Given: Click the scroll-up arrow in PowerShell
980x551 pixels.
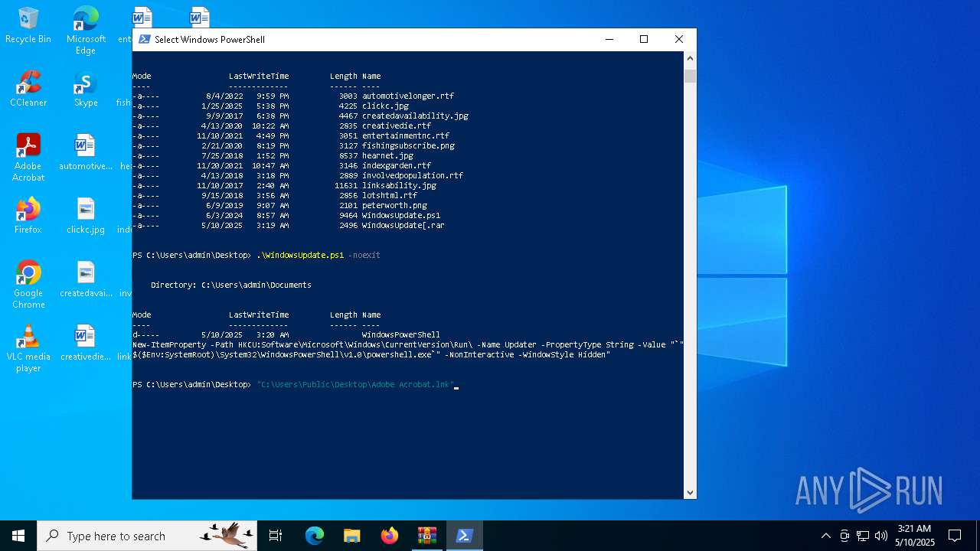Looking at the screenshot, I should coord(690,58).
